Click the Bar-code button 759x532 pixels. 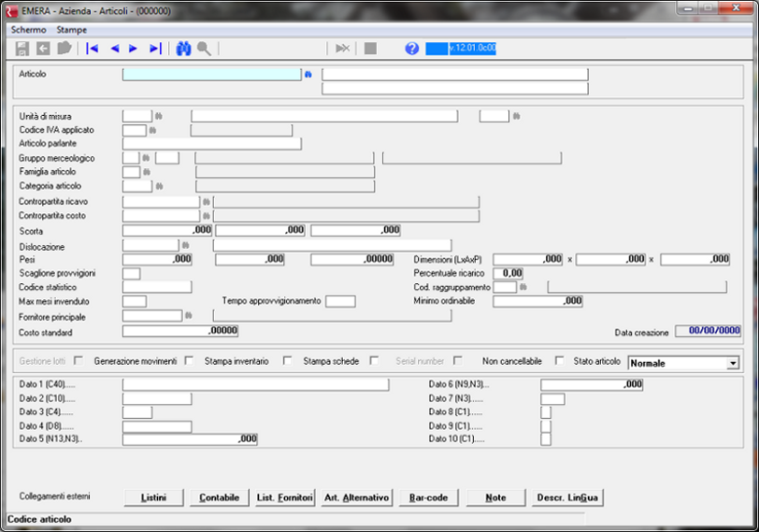tap(428, 497)
